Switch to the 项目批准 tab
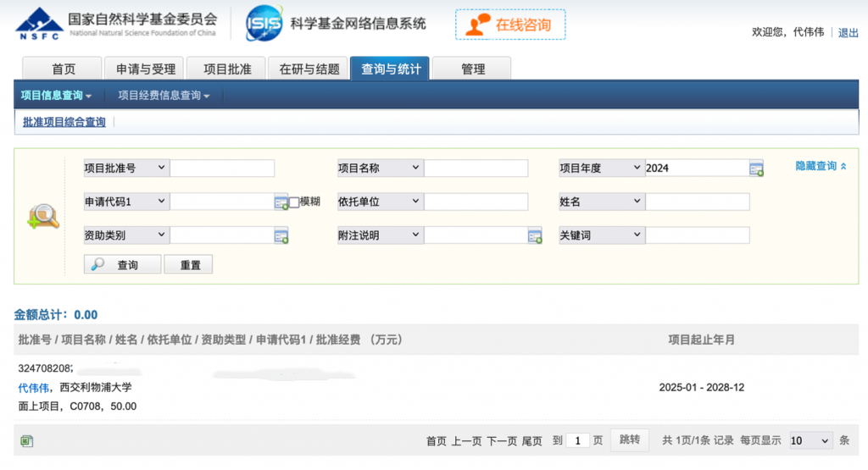The height and width of the screenshot is (470, 868). (227, 69)
